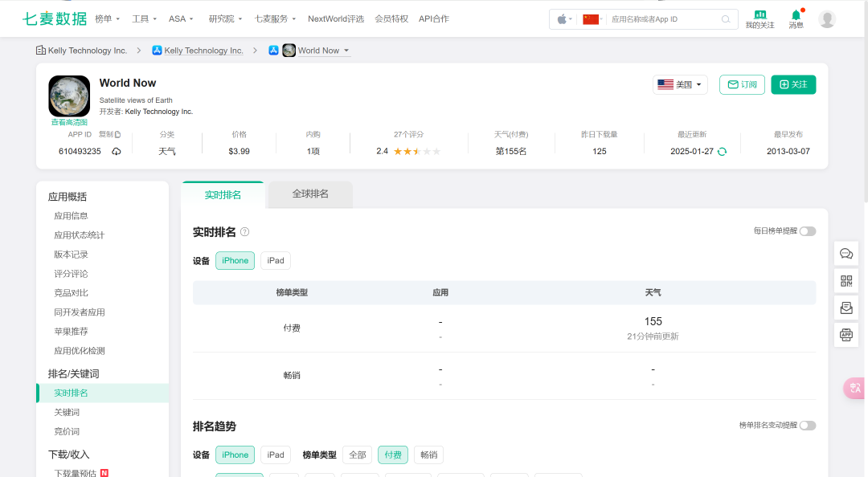Click the help icon beside 实时排名 heading
The height and width of the screenshot is (477, 868).
pos(244,232)
